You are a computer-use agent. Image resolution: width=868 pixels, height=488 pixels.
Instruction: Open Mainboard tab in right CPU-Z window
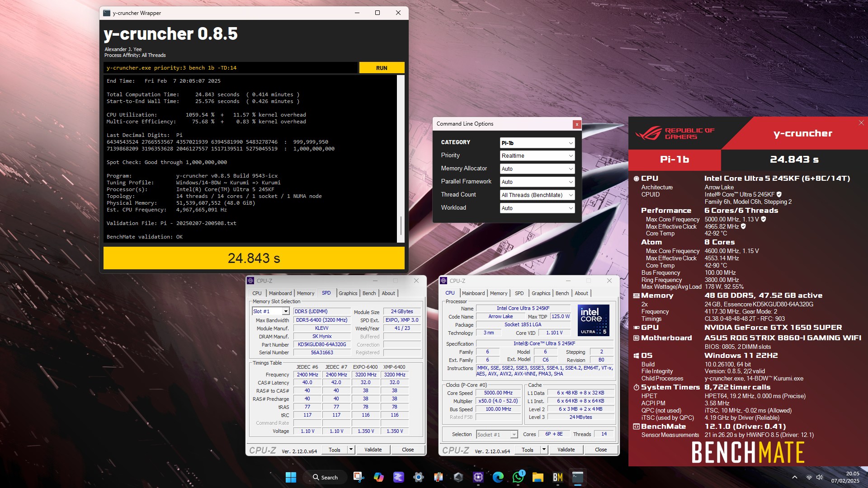point(473,293)
